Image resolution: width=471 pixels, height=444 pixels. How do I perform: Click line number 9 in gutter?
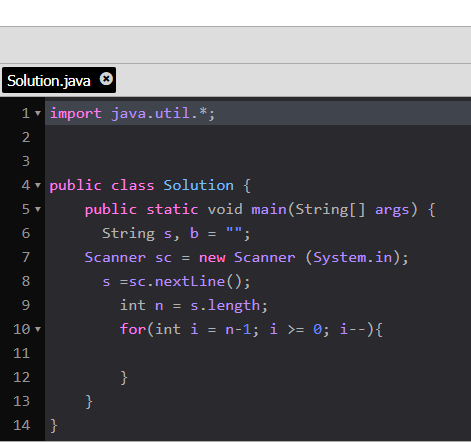pos(26,305)
